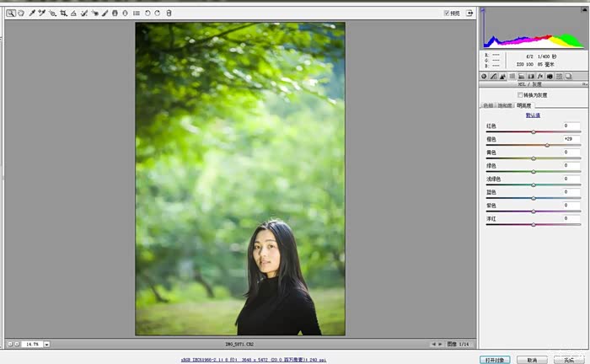Toggle the 预览 preview checkbox
This screenshot has height=364, width=590.
click(447, 13)
